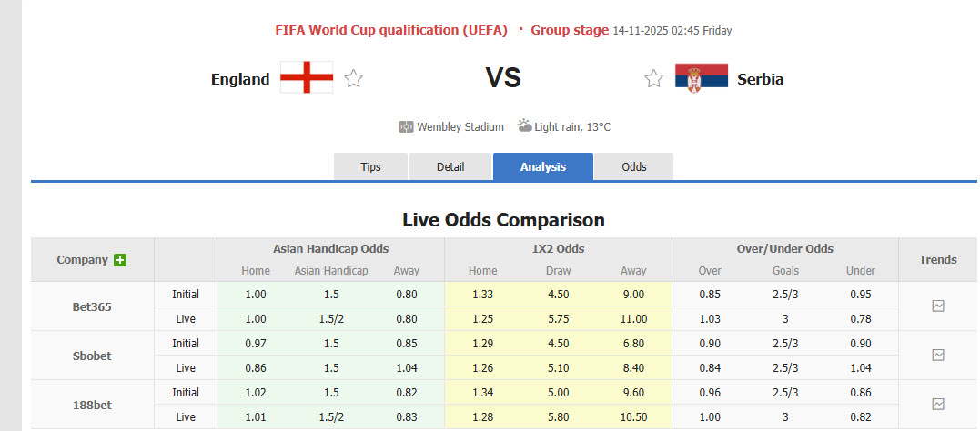Click the Bet365 company name
The width and height of the screenshot is (980, 431).
92,306
